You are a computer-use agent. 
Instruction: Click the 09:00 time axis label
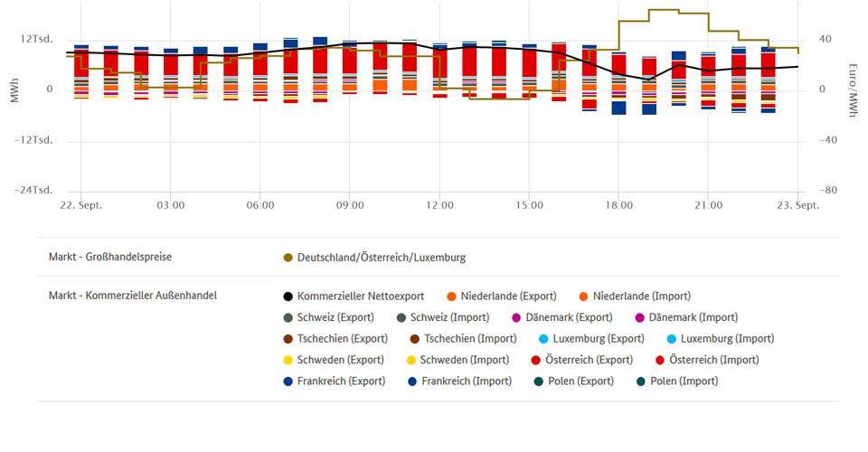coord(350,205)
